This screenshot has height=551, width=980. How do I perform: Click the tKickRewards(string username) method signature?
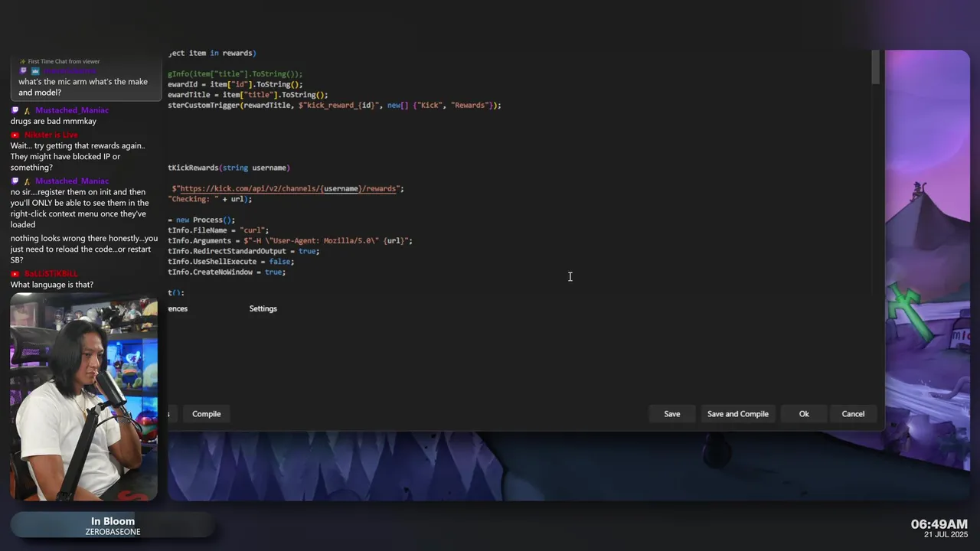point(229,168)
